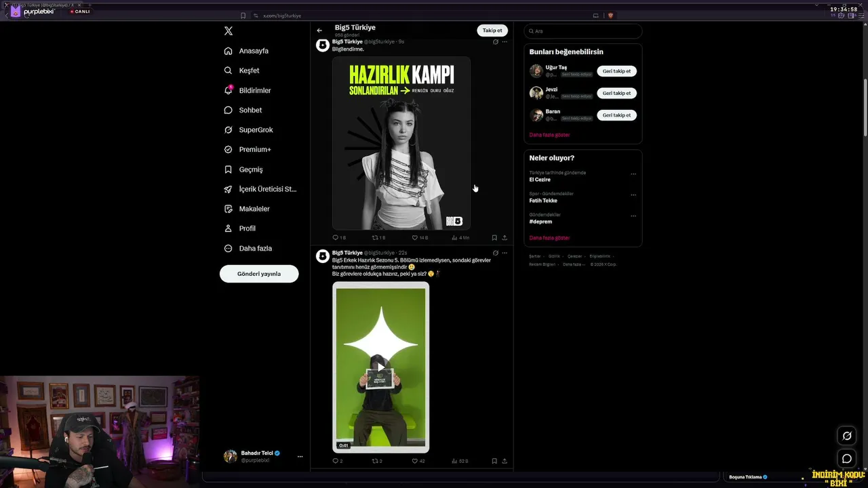The width and height of the screenshot is (868, 488).
Task: Click the back arrow beside Big5 Türkiye
Action: pos(319,30)
